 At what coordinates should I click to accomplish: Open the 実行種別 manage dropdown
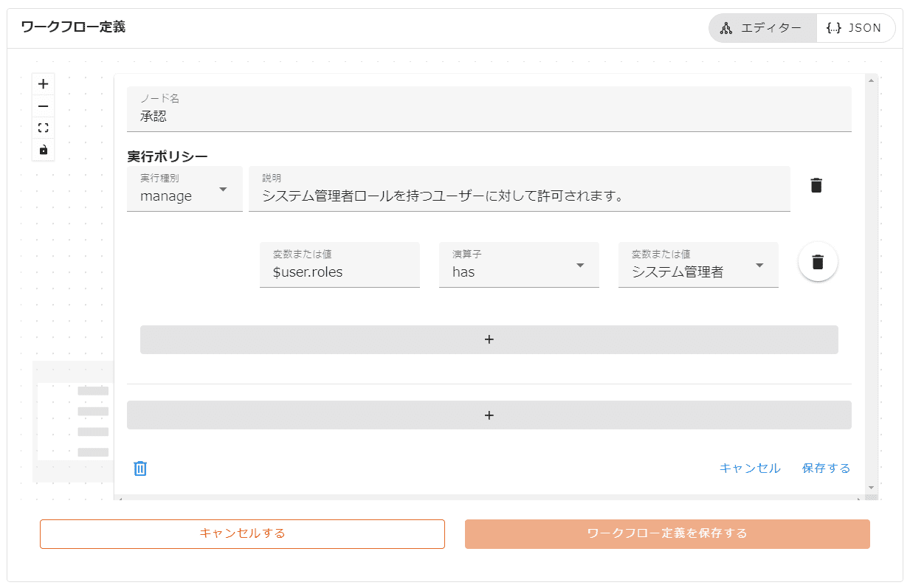(185, 190)
